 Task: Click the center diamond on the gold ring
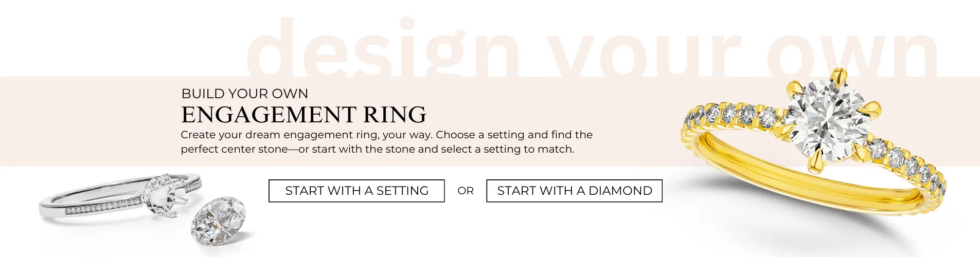pyautogui.click(x=825, y=121)
